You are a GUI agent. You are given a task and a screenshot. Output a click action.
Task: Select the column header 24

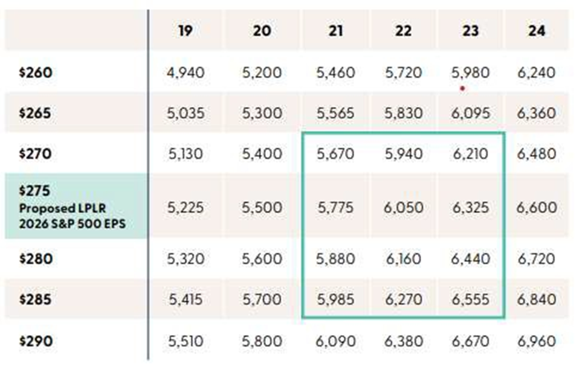click(537, 31)
